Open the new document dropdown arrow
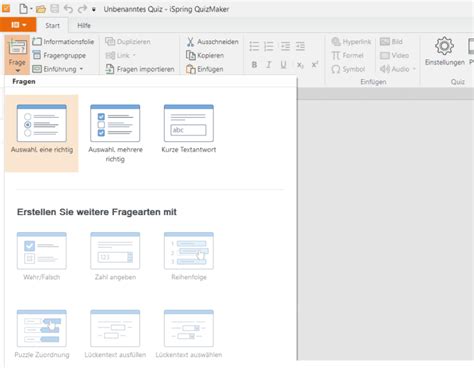The image size is (474, 368). click(x=31, y=9)
